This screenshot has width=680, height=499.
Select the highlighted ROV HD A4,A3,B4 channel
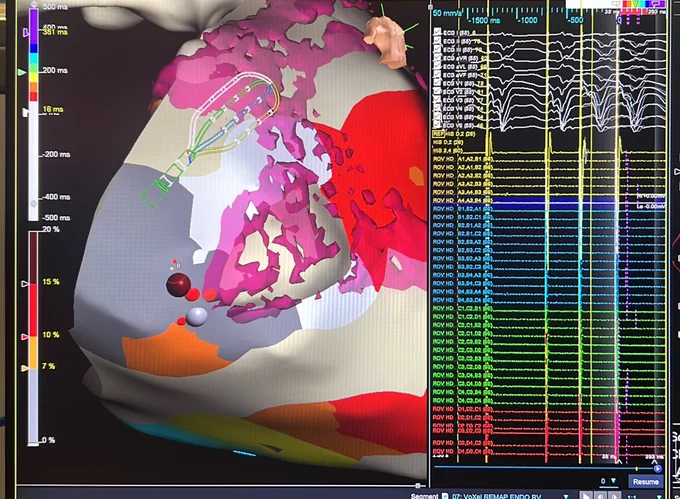pos(463,201)
